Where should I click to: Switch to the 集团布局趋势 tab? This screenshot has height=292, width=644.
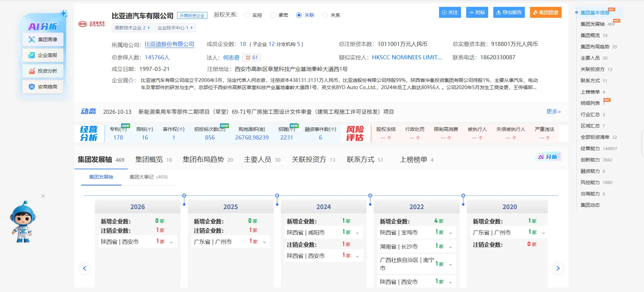pos(208,160)
